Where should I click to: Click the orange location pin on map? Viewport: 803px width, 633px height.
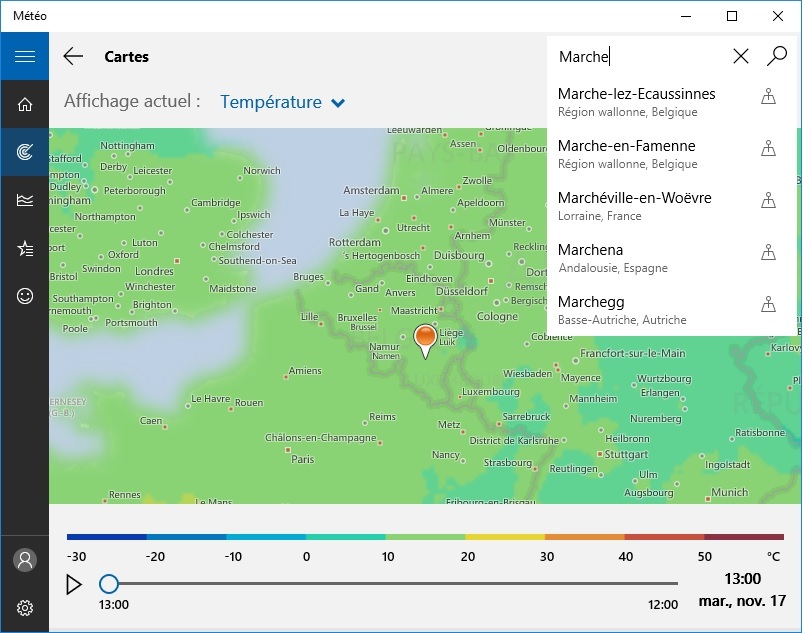pos(425,340)
